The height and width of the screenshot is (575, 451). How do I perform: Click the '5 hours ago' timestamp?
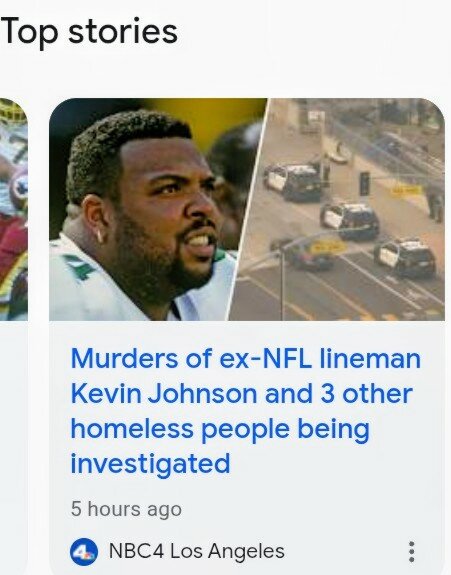[x=126, y=509]
